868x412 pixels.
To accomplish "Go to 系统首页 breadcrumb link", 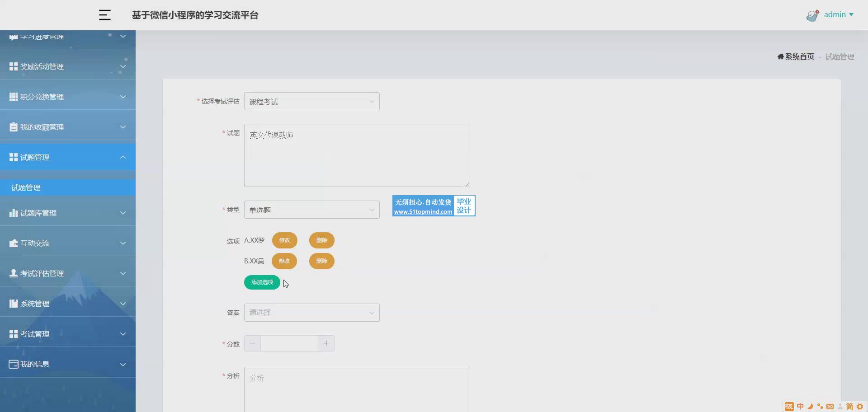I will 799,56.
